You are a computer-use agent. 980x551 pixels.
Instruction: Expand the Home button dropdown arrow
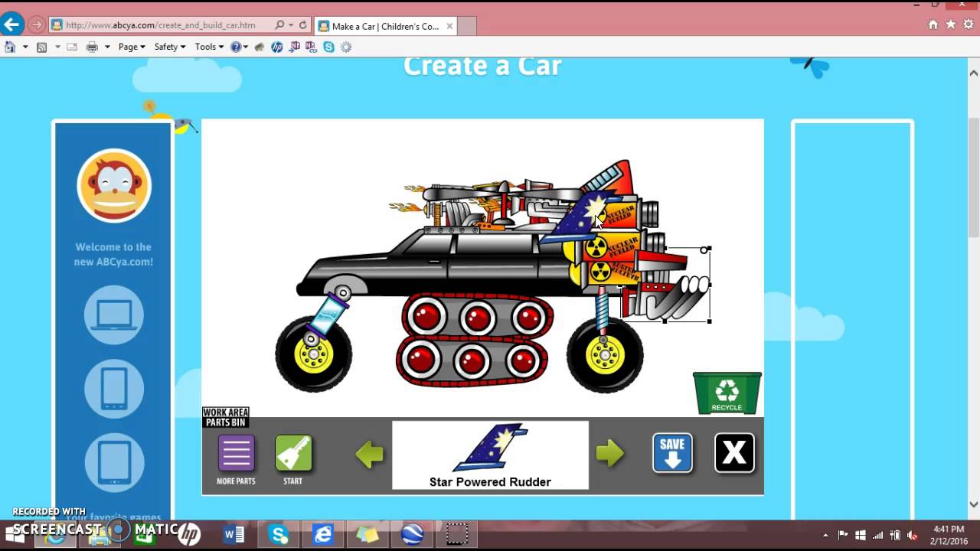pyautogui.click(x=25, y=47)
